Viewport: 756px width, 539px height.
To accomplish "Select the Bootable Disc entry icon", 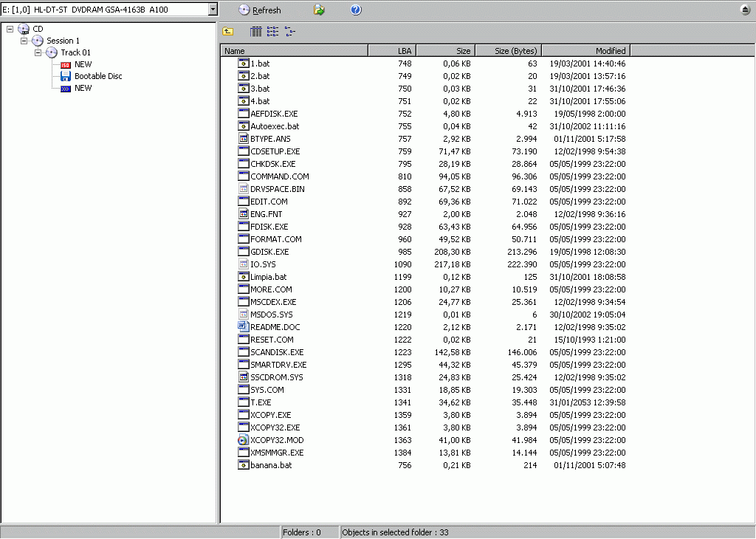I will tap(66, 76).
